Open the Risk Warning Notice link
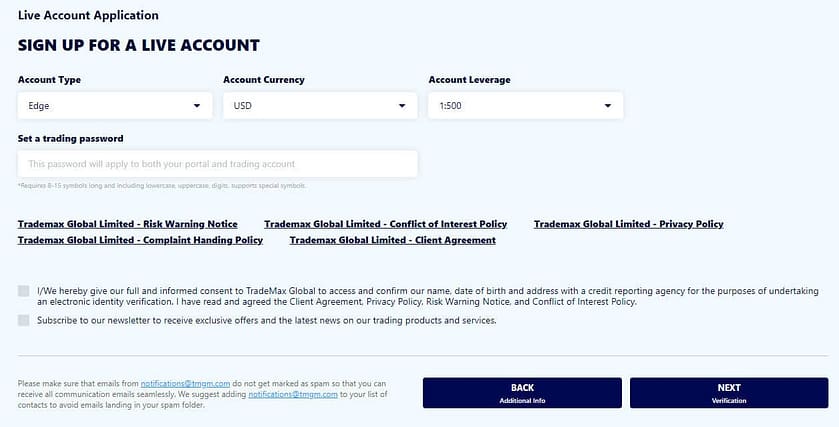Viewport: 839px width, 427px height. pyautogui.click(x=128, y=224)
